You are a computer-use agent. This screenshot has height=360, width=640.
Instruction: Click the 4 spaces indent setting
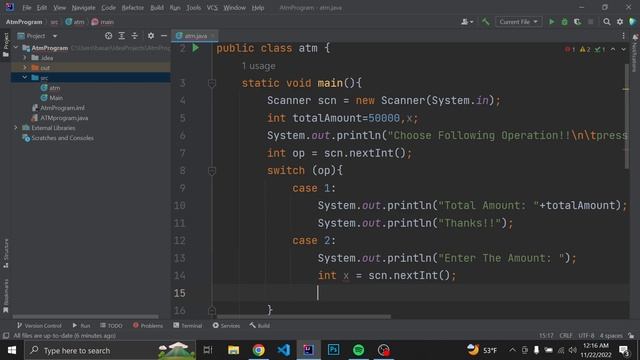click(x=611, y=336)
